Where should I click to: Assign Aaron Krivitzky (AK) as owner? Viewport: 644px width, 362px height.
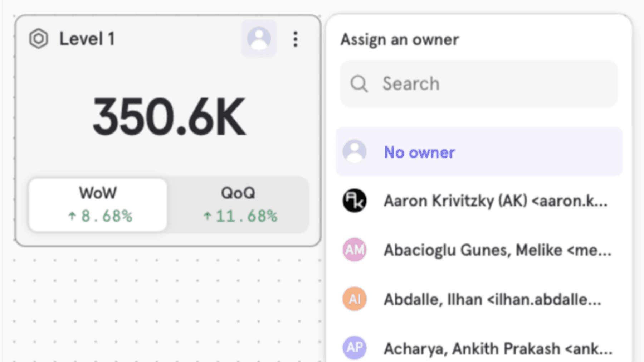495,201
